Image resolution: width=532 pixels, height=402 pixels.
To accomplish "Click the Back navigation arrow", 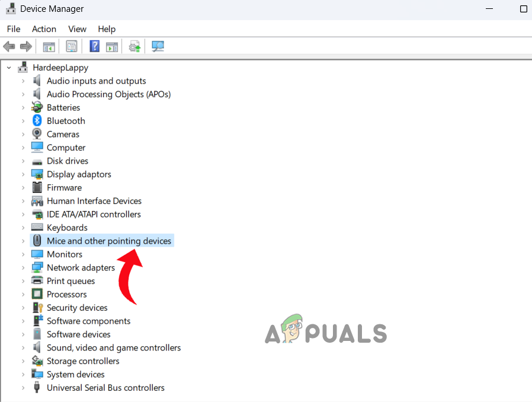I will pyautogui.click(x=9, y=46).
